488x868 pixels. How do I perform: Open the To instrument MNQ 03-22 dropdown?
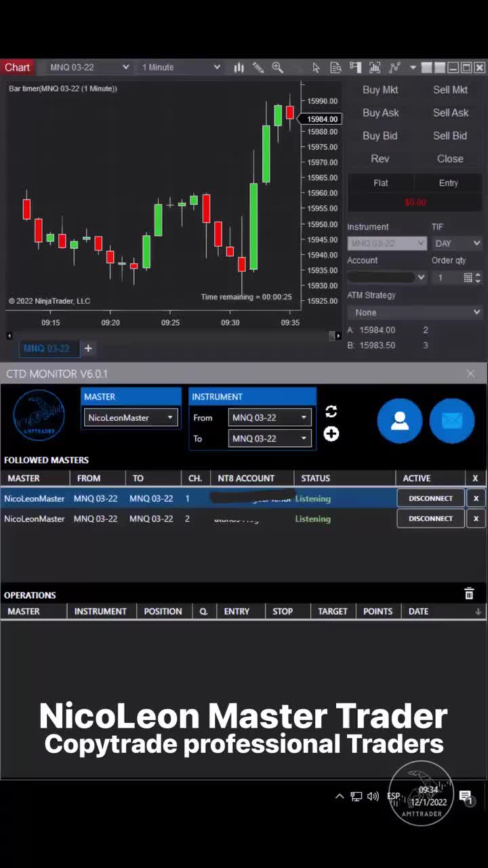(x=270, y=438)
